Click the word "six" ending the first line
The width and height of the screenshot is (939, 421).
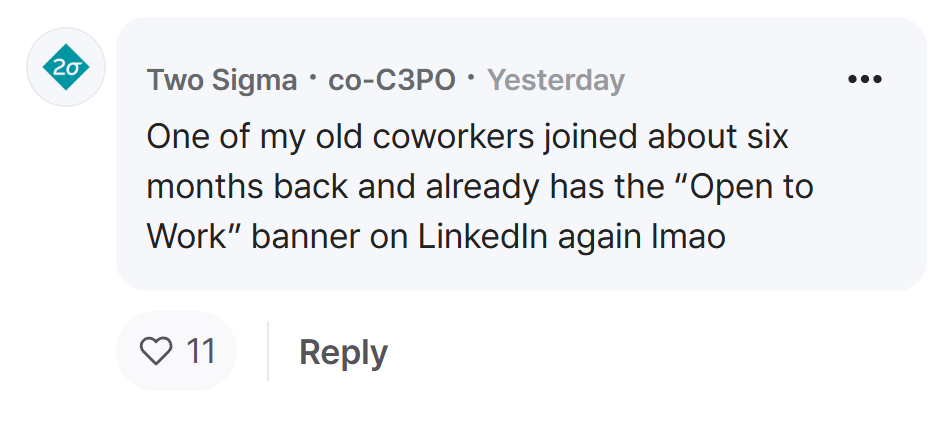769,137
